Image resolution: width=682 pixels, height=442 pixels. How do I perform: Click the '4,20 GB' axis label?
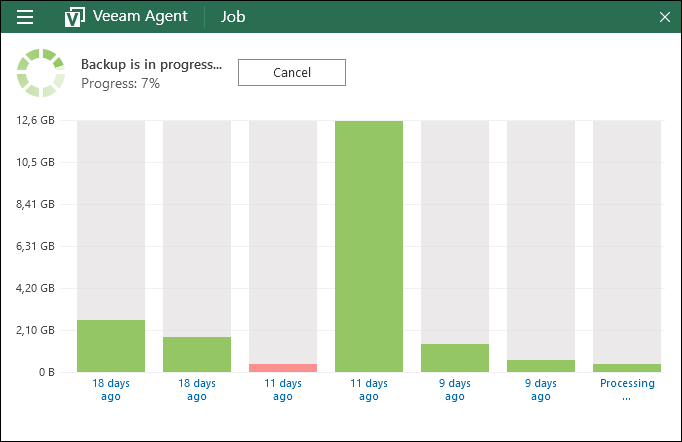pyautogui.click(x=35, y=288)
